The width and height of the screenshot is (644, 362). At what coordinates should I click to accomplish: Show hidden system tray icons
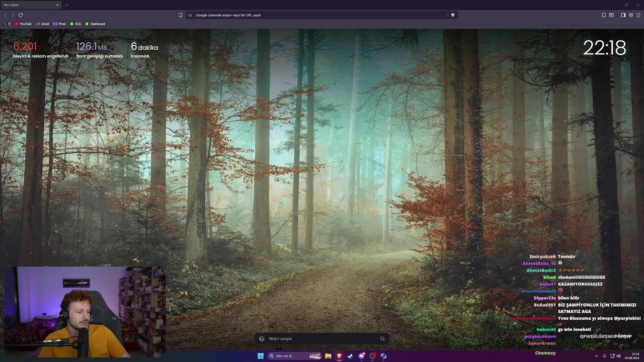point(597,356)
